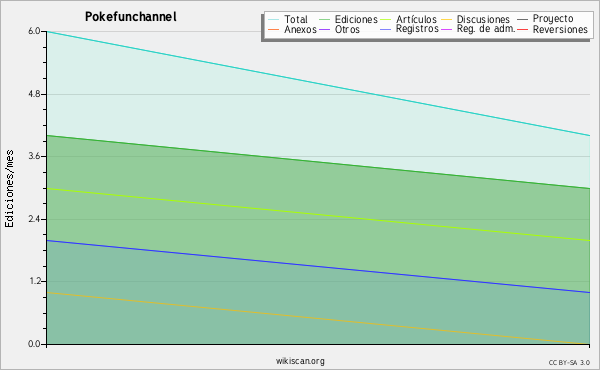
Task: Click the Total legend label
Action: 296,20
